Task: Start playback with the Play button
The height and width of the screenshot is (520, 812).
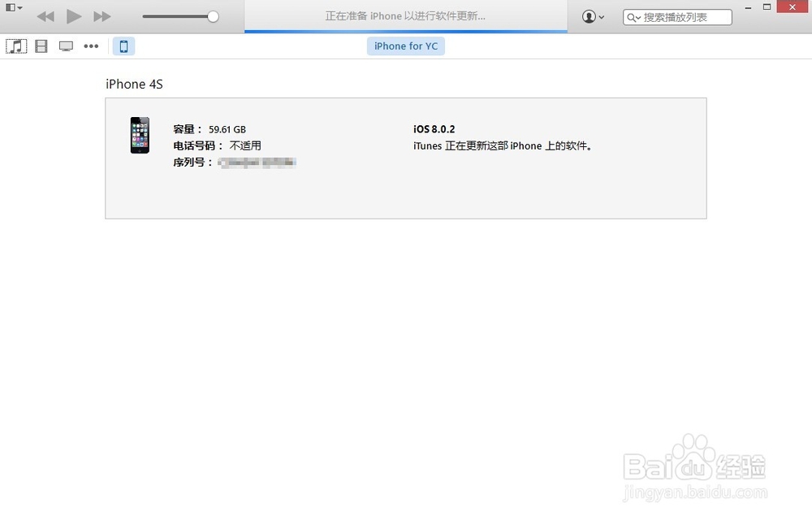Action: coord(74,16)
